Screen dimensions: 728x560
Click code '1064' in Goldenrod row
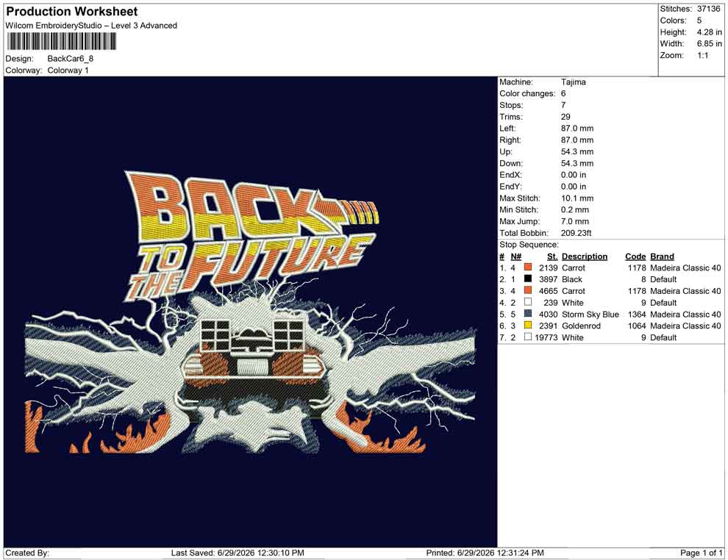(637, 326)
